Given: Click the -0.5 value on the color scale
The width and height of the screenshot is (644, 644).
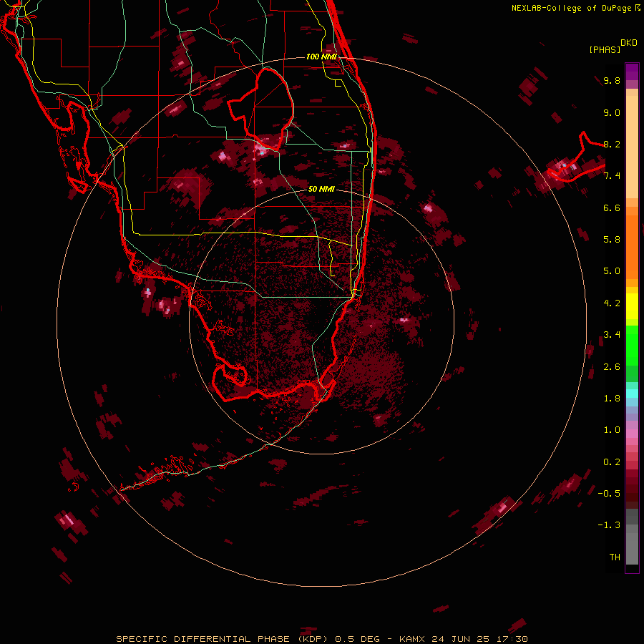Looking at the screenshot, I should click(x=609, y=494).
